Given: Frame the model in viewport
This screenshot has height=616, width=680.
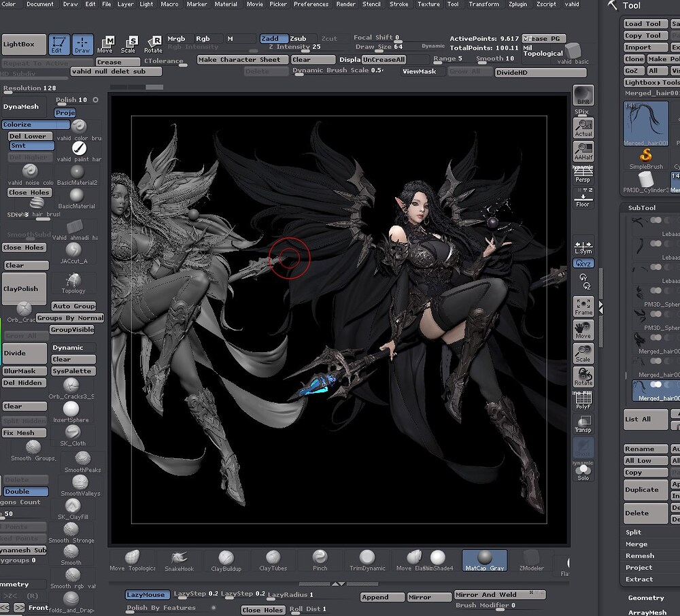Looking at the screenshot, I should [x=583, y=306].
